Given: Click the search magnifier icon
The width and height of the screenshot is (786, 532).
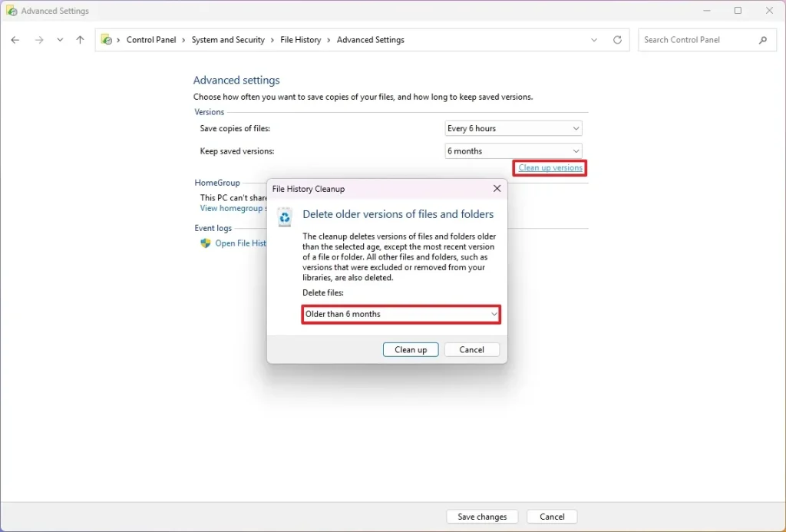Looking at the screenshot, I should point(763,40).
